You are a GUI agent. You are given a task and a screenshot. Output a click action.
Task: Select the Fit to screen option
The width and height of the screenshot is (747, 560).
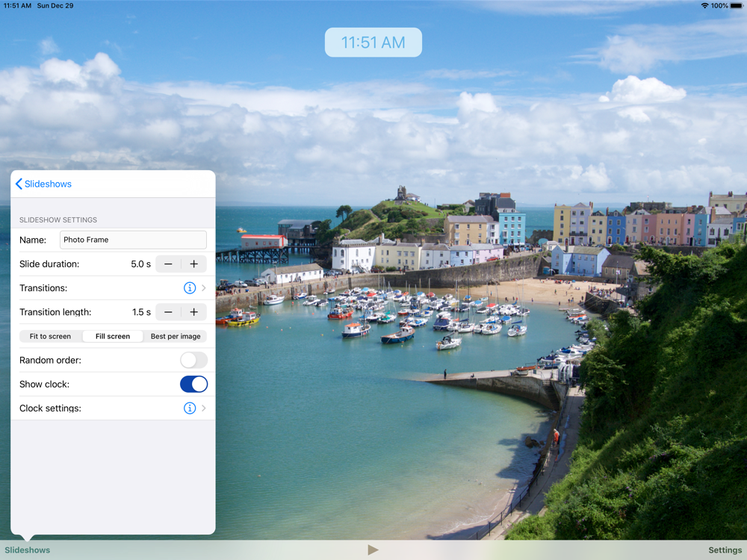click(50, 336)
